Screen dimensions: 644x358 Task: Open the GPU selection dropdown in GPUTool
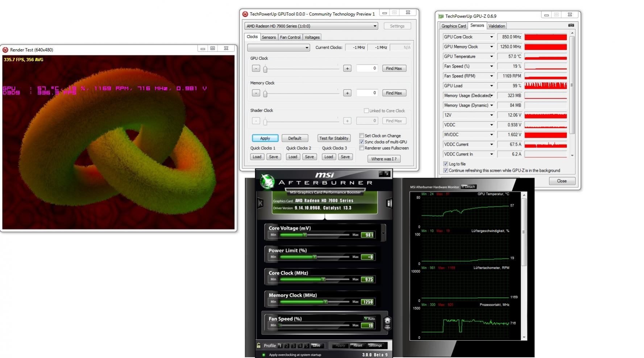pos(311,26)
